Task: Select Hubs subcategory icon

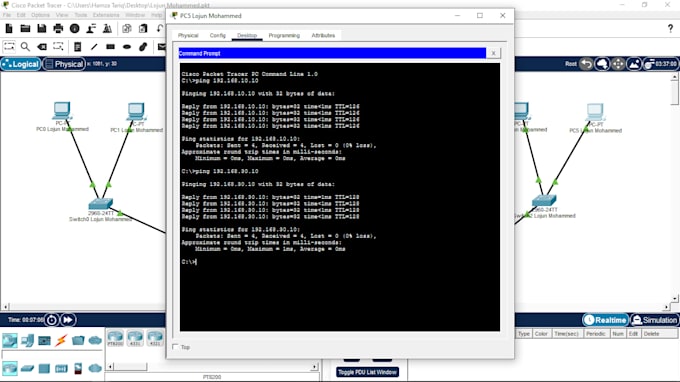Action: coord(44,369)
